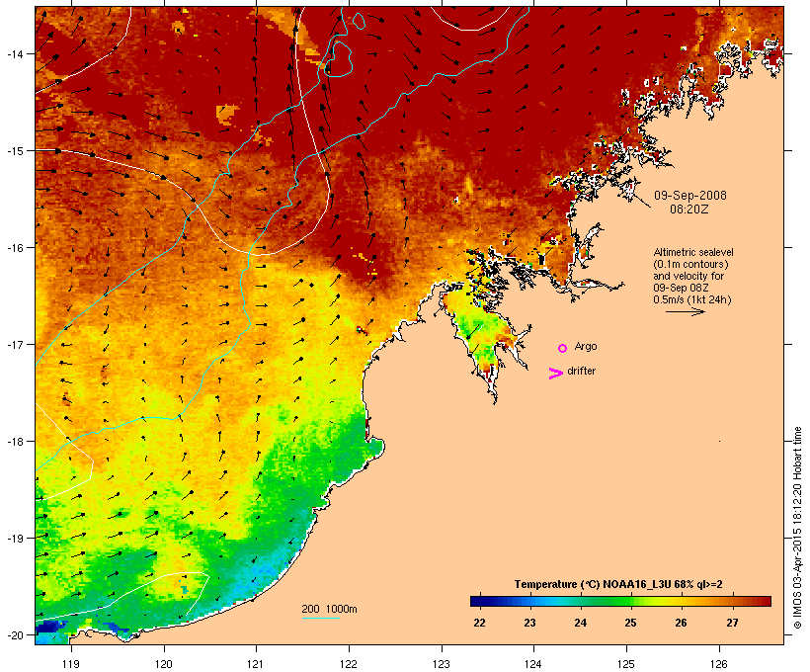The image size is (810, 672).
Task: Click longitude axis label 120
Action: [x=164, y=664]
